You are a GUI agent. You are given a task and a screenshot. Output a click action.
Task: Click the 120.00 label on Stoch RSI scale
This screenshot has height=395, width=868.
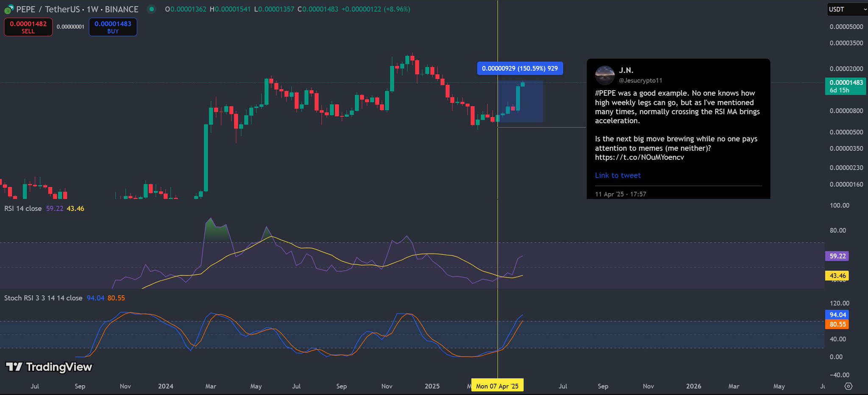click(840, 303)
